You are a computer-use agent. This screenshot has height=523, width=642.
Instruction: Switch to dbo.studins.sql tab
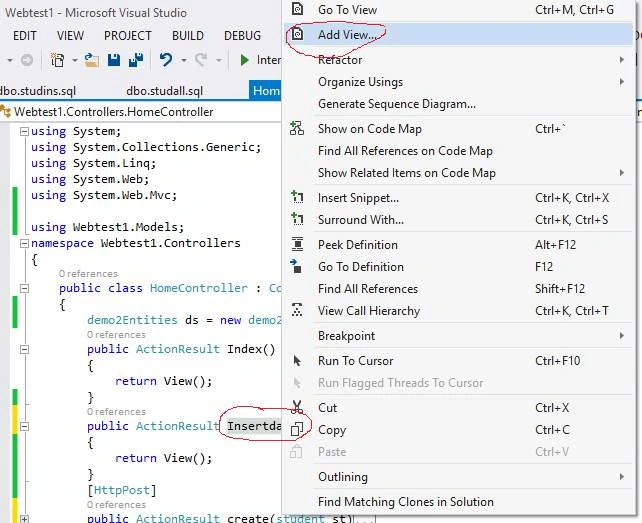(x=38, y=91)
